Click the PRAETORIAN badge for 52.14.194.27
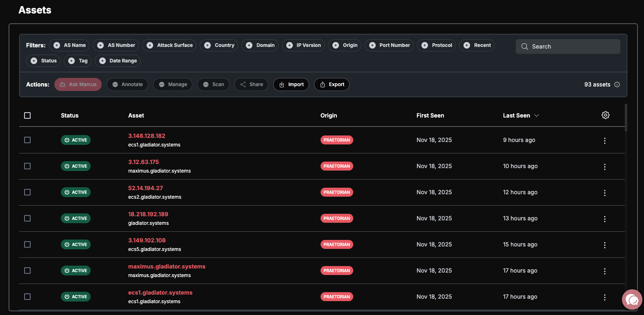Screen dimensions: 644x315 (x=337, y=192)
